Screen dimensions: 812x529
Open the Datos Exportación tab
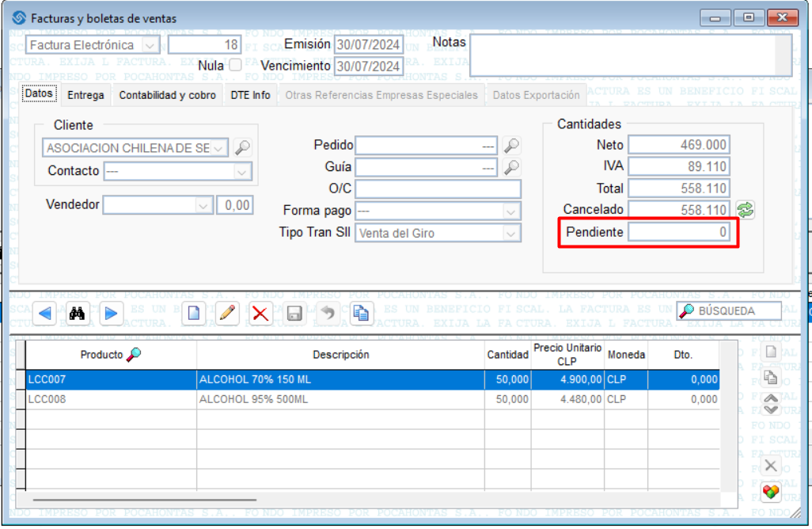click(x=536, y=95)
